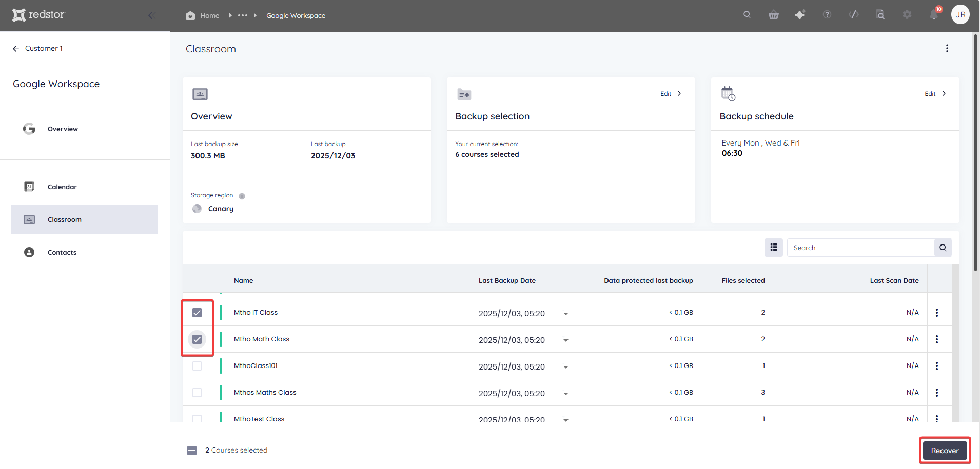This screenshot has width=980, height=469.
Task: Uncheck the Mtho IT Class checkbox
Action: 197,313
